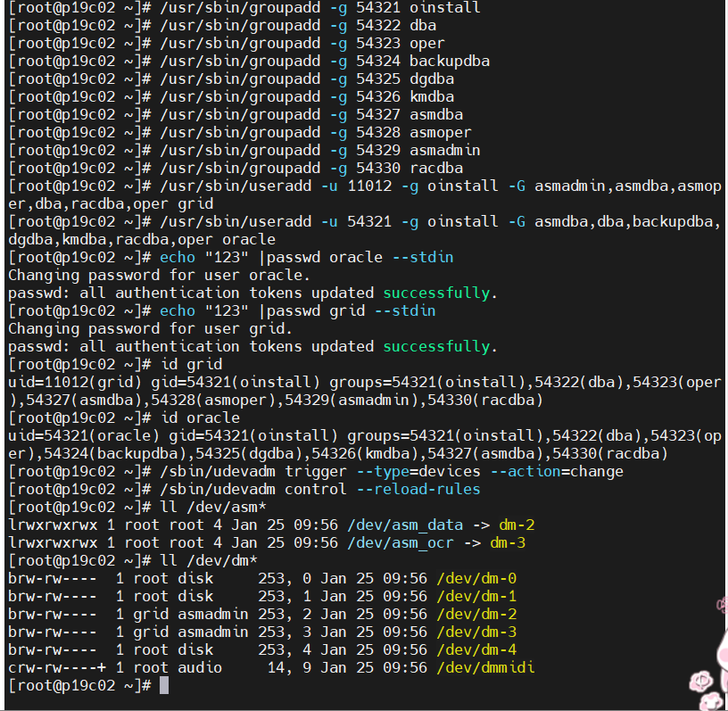Click 'audio' group in dmmidi row
728x711 pixels.
click(200, 668)
